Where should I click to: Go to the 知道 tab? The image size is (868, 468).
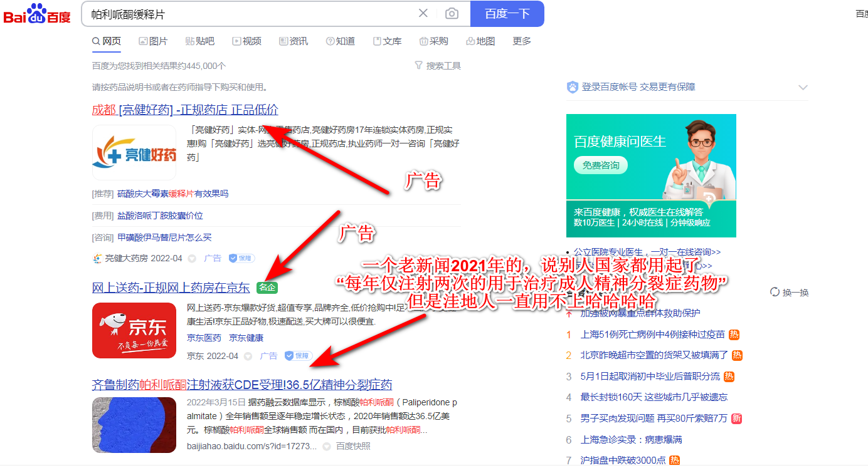click(x=341, y=41)
